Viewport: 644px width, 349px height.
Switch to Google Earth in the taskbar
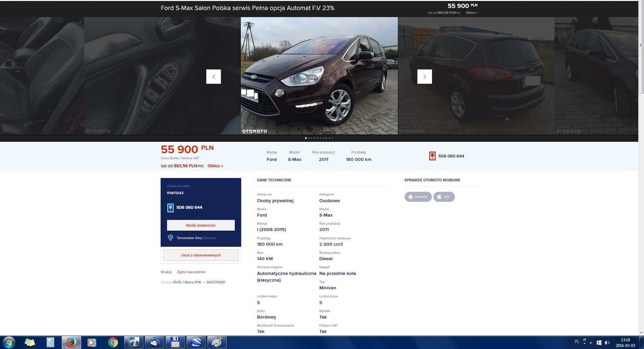[196, 343]
